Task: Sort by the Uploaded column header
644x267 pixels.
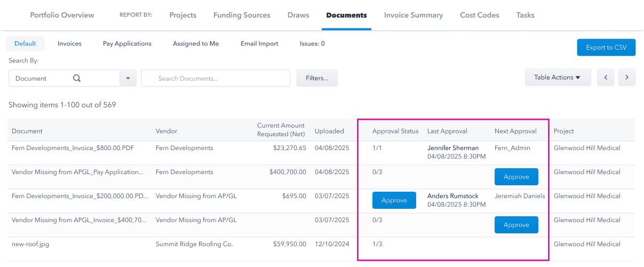Action: pos(329,131)
